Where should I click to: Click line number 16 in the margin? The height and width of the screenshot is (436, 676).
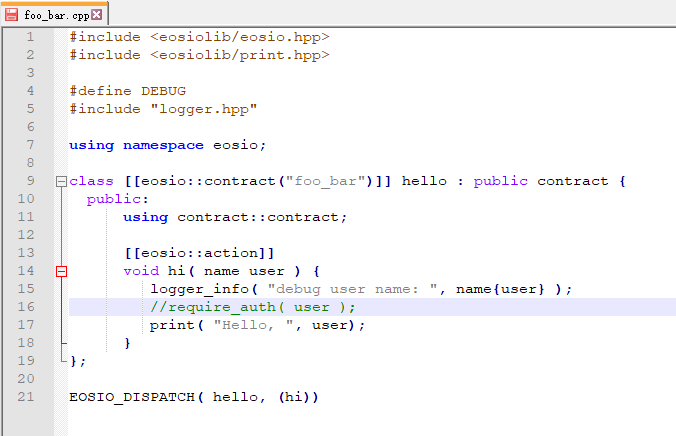[26, 307]
